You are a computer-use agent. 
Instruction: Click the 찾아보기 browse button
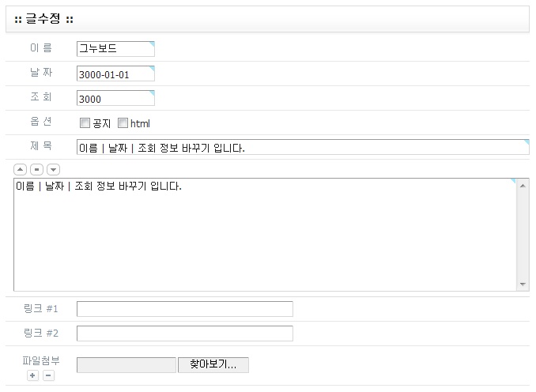coord(213,364)
